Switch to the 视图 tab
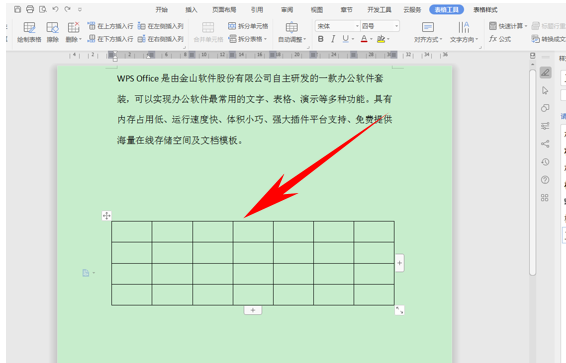This screenshot has width=566, height=363. pyautogui.click(x=317, y=10)
